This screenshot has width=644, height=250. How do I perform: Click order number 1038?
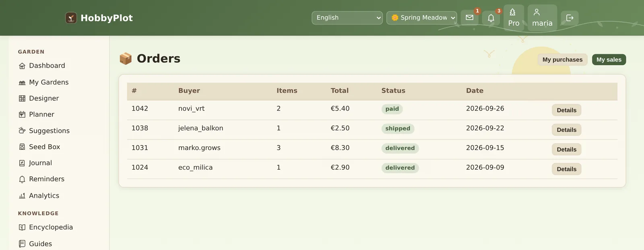pos(140,128)
